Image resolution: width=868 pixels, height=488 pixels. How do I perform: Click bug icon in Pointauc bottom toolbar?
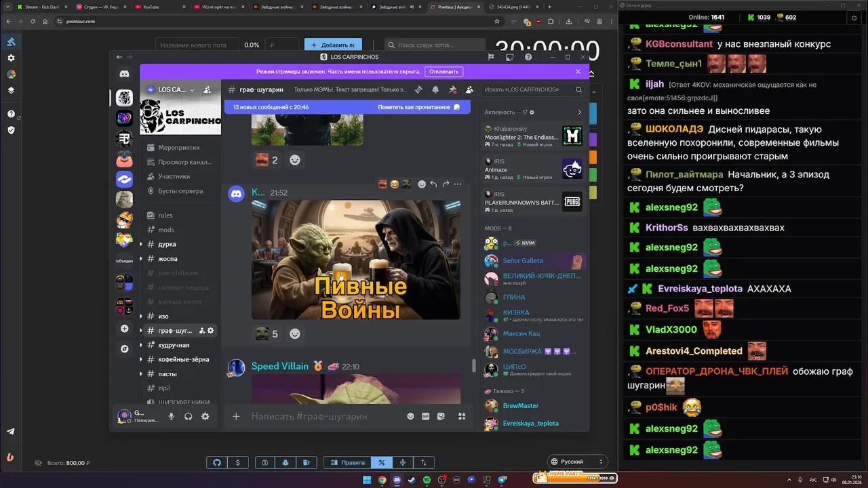tap(285, 462)
